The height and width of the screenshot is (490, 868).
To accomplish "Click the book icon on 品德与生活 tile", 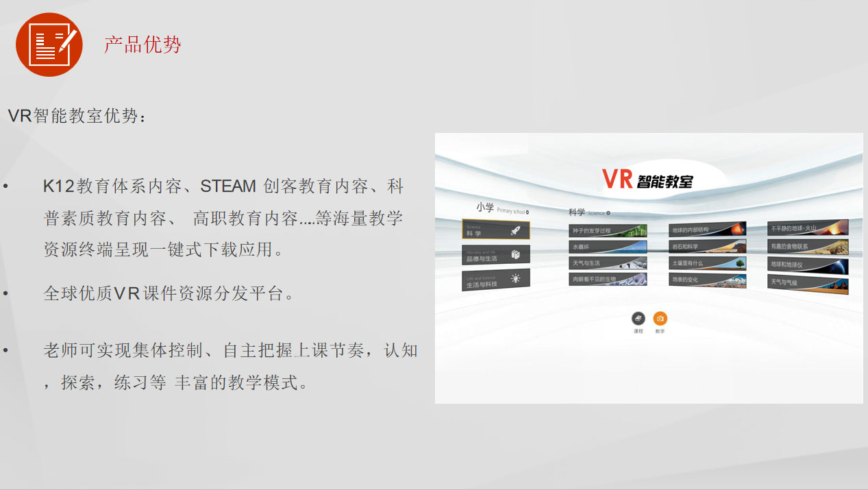I will [x=515, y=255].
